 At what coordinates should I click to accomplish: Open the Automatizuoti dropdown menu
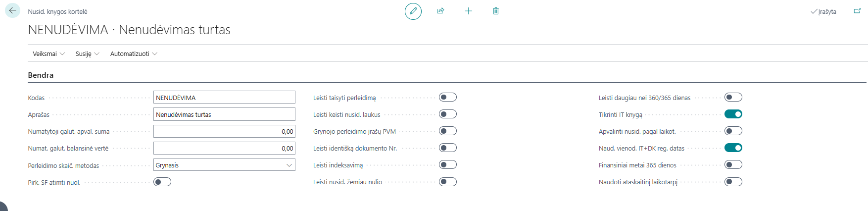tap(134, 53)
